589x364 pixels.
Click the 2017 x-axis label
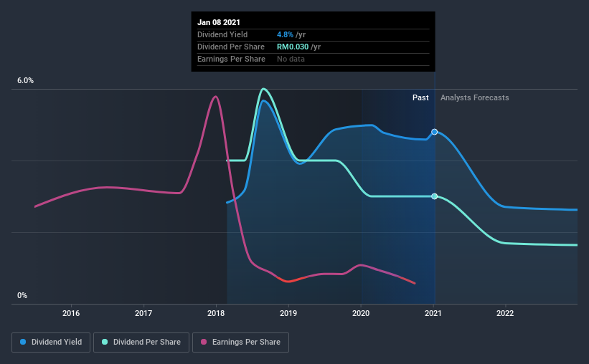point(143,313)
